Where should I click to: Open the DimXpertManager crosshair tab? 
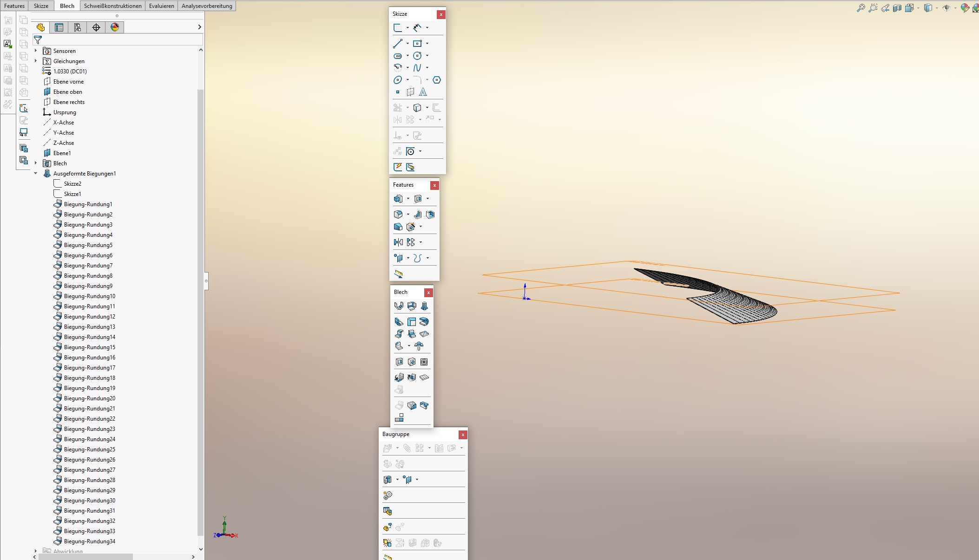click(96, 27)
